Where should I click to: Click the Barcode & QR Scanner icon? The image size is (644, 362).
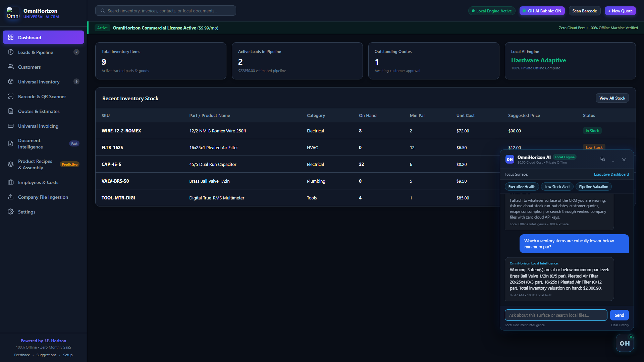11,96
